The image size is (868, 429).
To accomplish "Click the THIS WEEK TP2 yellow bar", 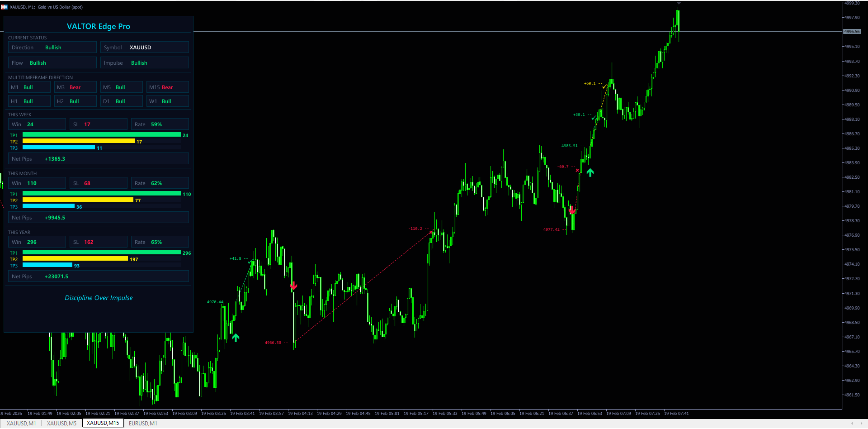I will click(x=79, y=141).
